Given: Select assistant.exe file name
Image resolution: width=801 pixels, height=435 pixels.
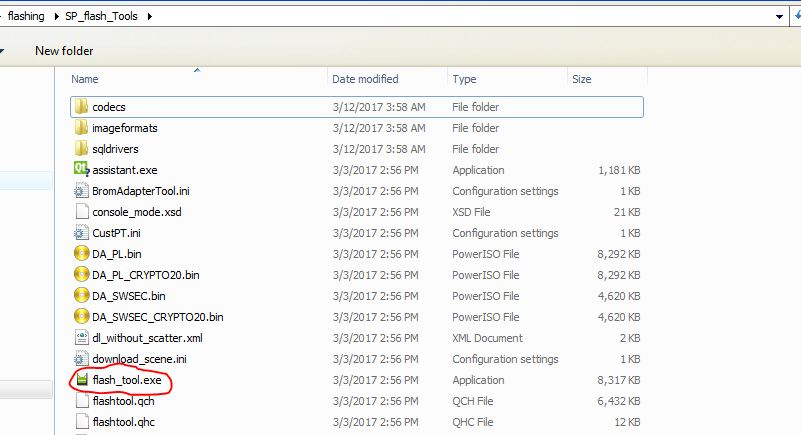Looking at the screenshot, I should point(125,170).
